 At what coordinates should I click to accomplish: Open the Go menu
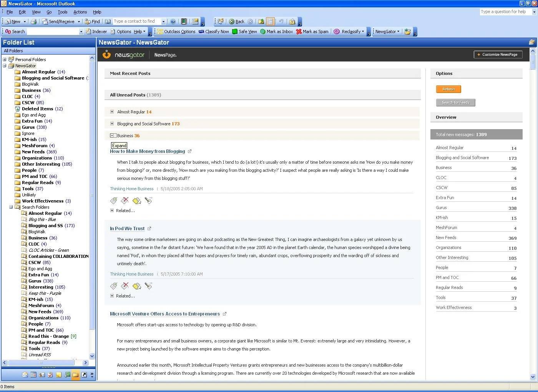pos(49,12)
